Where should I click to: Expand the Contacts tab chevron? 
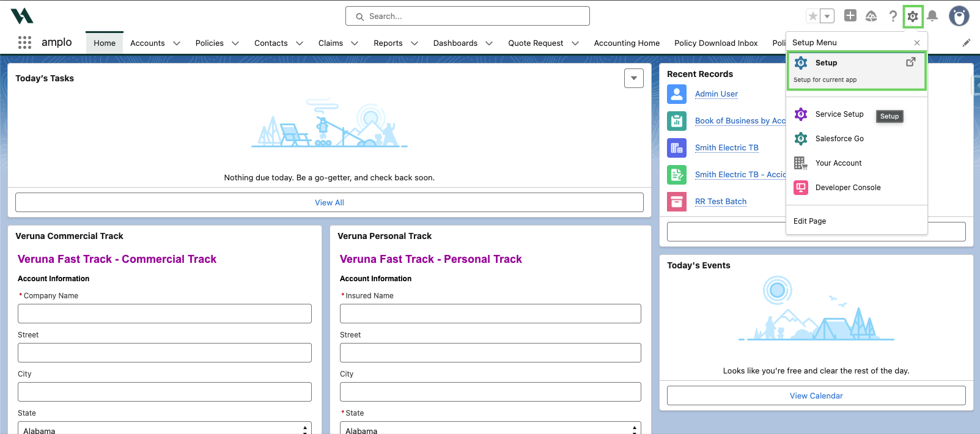300,43
